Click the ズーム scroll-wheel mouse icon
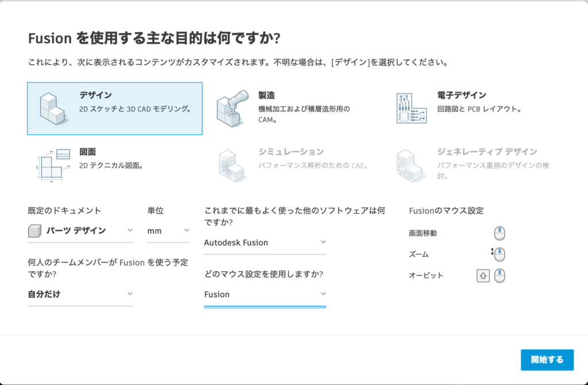Screen dimensions: 588x385 (498, 254)
